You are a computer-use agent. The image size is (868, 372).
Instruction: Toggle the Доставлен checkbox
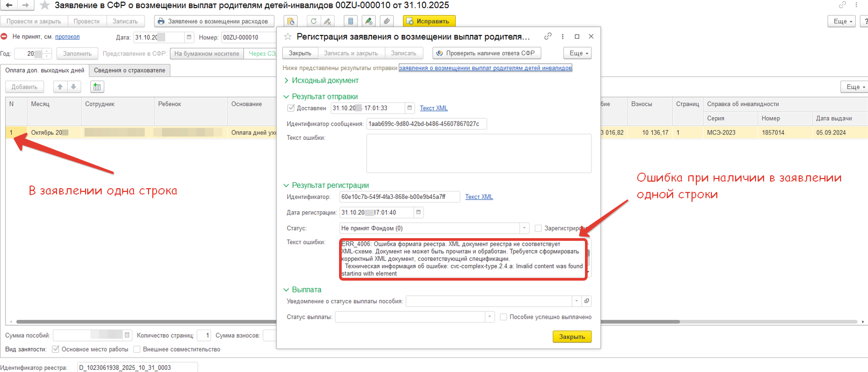(291, 108)
